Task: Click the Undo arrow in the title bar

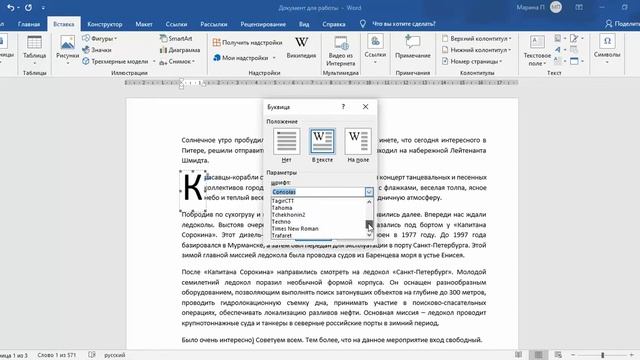Action: pos(11,7)
